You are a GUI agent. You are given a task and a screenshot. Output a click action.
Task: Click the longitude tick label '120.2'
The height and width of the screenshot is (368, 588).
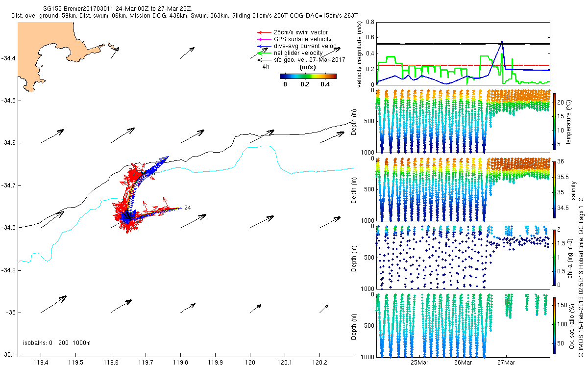320,362
